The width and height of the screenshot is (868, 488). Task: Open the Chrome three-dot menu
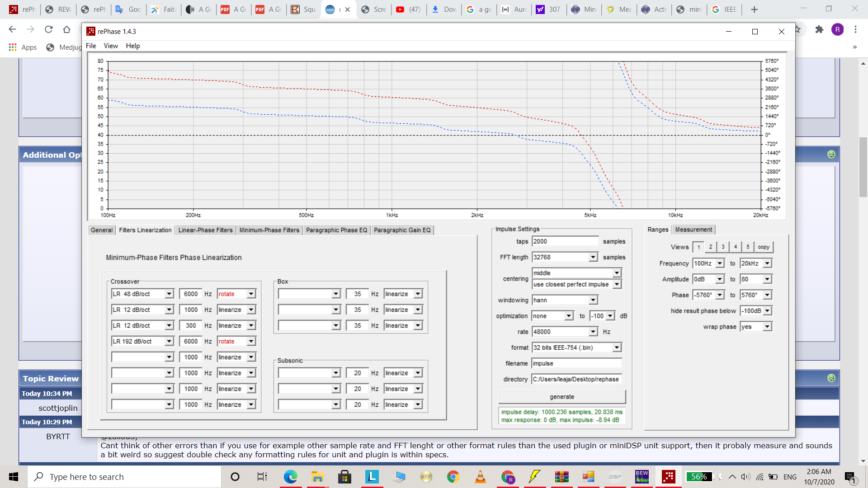click(x=855, y=29)
